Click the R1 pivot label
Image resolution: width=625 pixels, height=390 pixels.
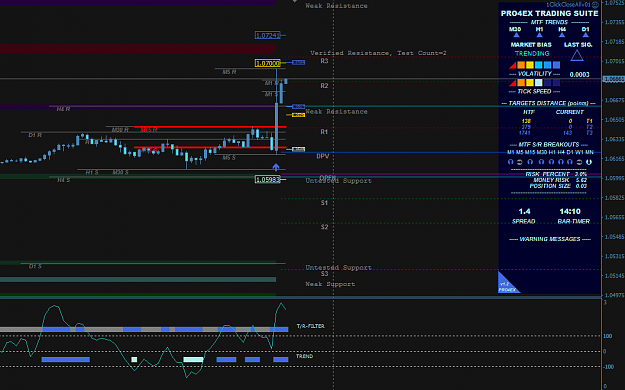coord(324,132)
